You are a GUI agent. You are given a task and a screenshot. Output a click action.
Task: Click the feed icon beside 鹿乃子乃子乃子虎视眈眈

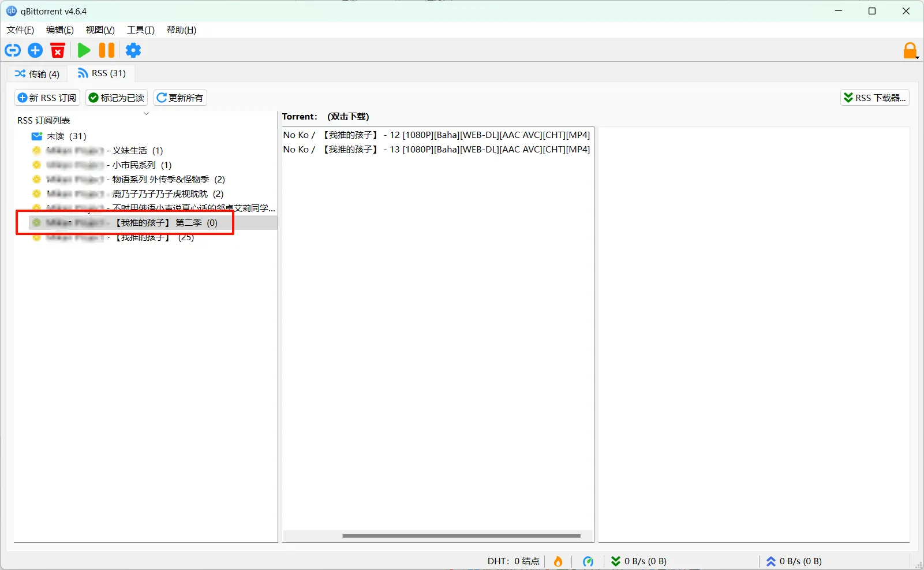[x=36, y=194]
